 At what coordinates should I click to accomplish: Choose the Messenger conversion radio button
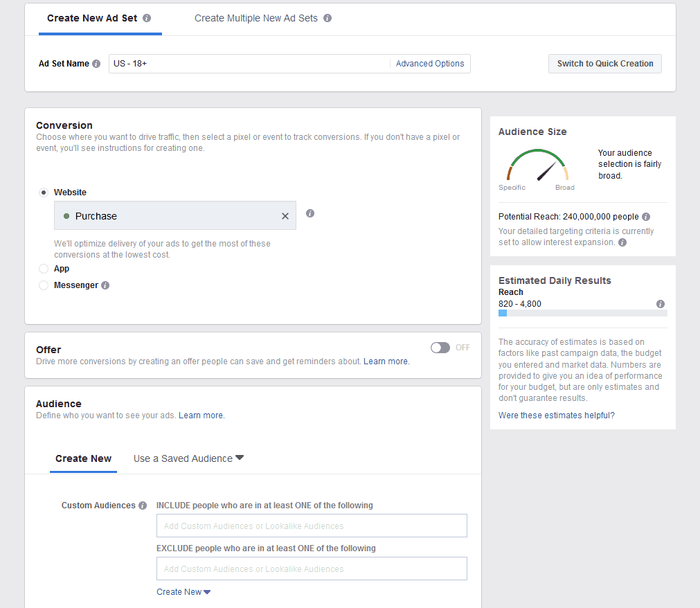click(44, 285)
